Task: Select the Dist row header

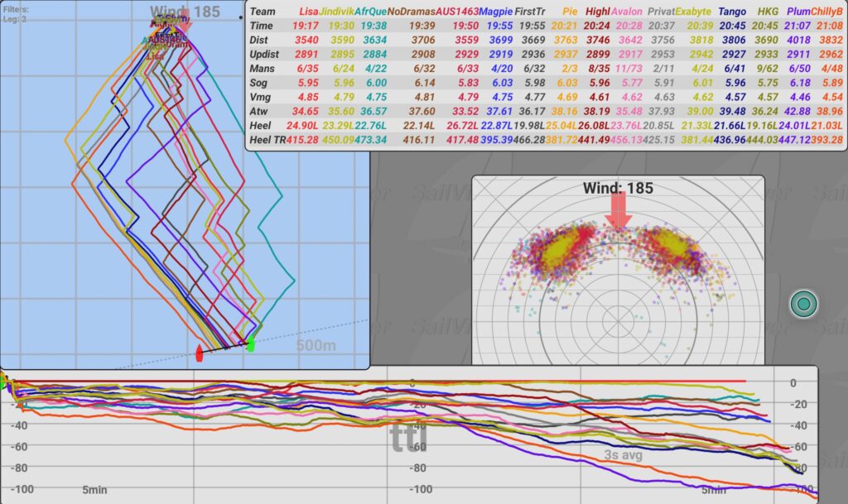Action: tap(258, 40)
